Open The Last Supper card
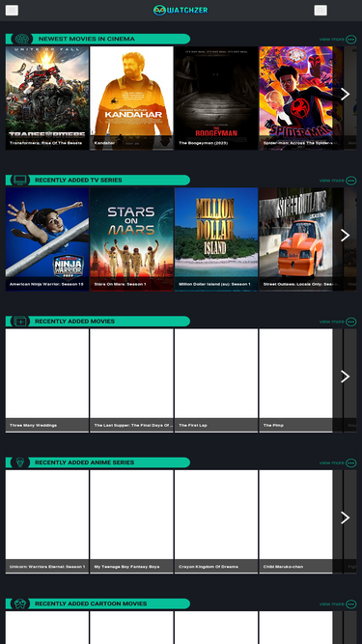Screen dimensions: 362x644 coord(131,380)
